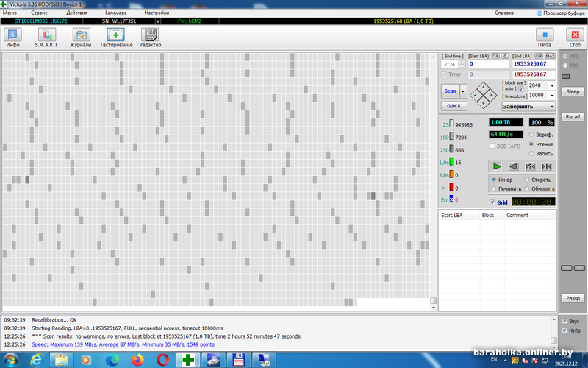Open Firefox from the taskbar
Image resolution: width=588 pixels, height=368 pixels.
pos(137,360)
